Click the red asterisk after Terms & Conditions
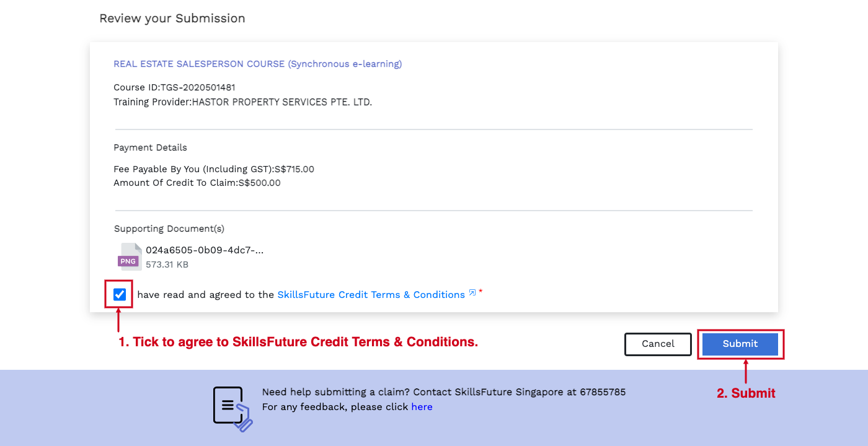The image size is (868, 446). (x=480, y=291)
